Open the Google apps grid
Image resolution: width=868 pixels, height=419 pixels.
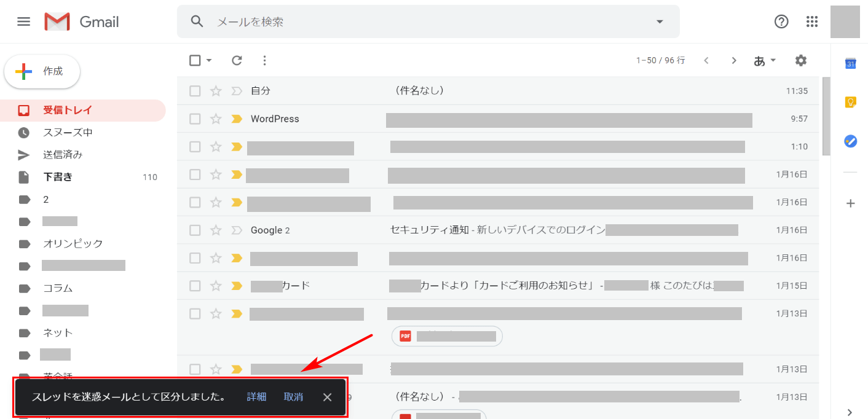pyautogui.click(x=812, y=22)
